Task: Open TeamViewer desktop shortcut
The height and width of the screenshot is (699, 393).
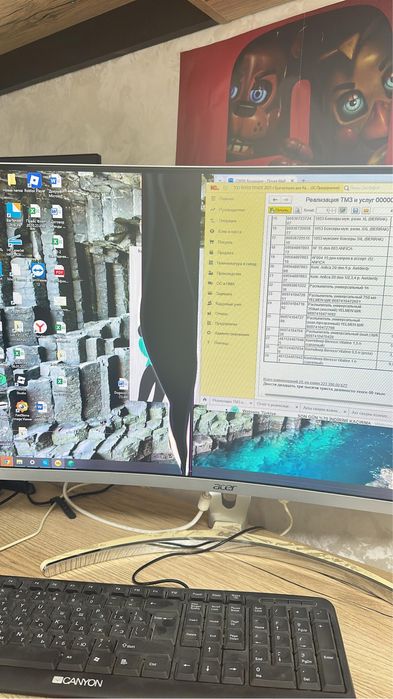Action: point(38,271)
